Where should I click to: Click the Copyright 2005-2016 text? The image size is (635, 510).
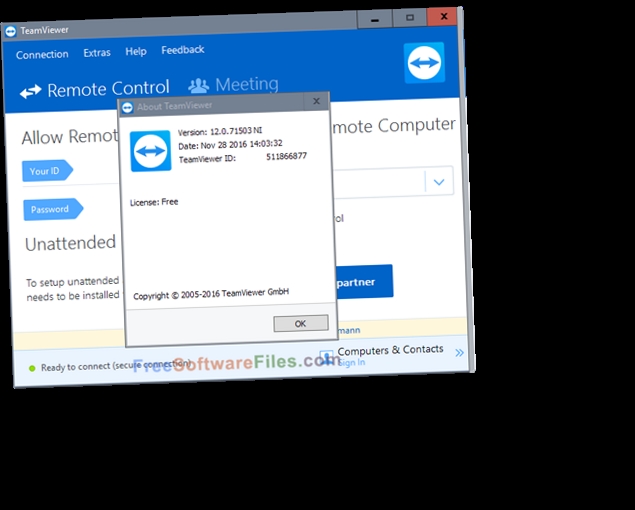point(211,294)
